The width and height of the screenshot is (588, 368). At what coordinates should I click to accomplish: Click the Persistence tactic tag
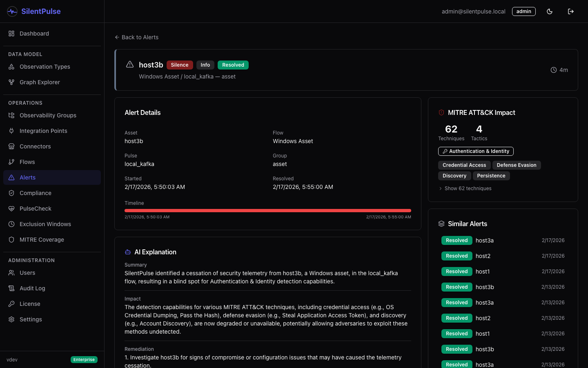[491, 176]
